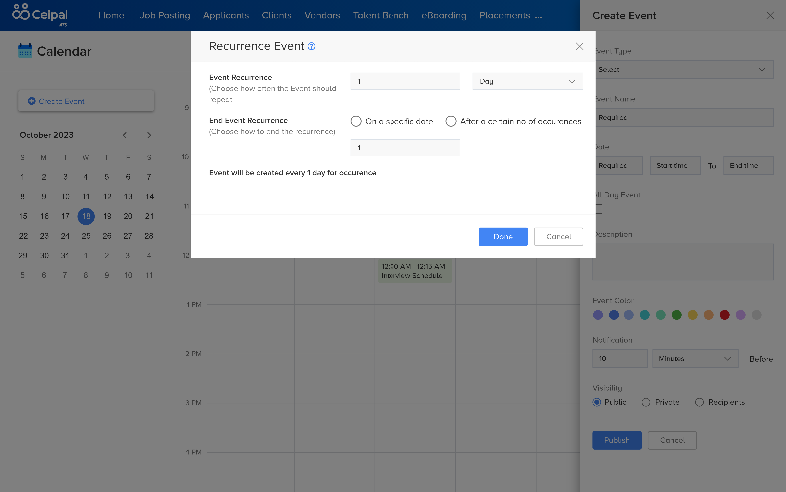Pick the teal event color swatch
786x492 pixels.
(645, 315)
